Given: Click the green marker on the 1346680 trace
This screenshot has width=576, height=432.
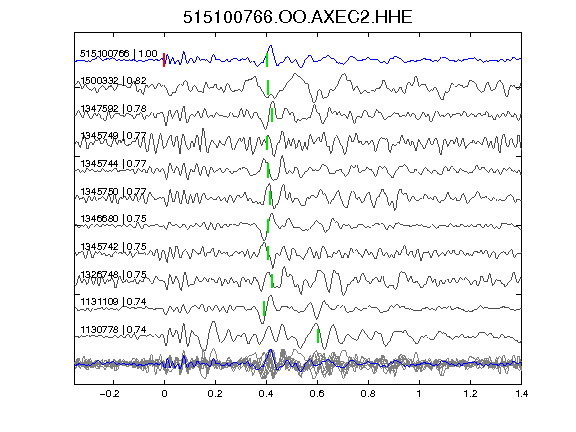Looking at the screenshot, I should click(x=268, y=226).
